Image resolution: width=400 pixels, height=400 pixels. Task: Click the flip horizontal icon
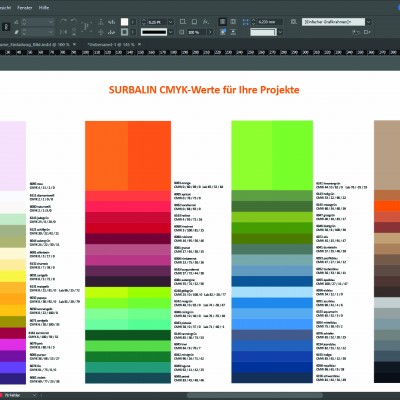coord(63,32)
